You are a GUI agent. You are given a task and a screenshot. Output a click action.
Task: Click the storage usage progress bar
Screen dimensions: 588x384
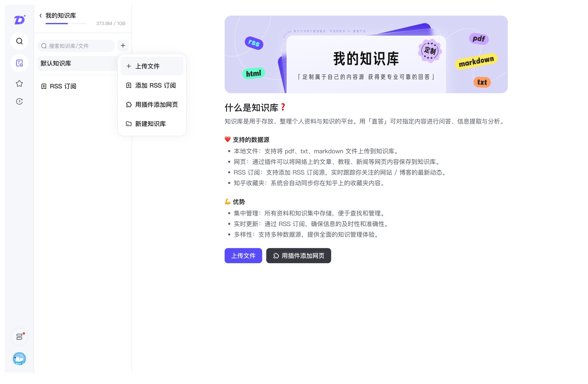click(x=66, y=24)
